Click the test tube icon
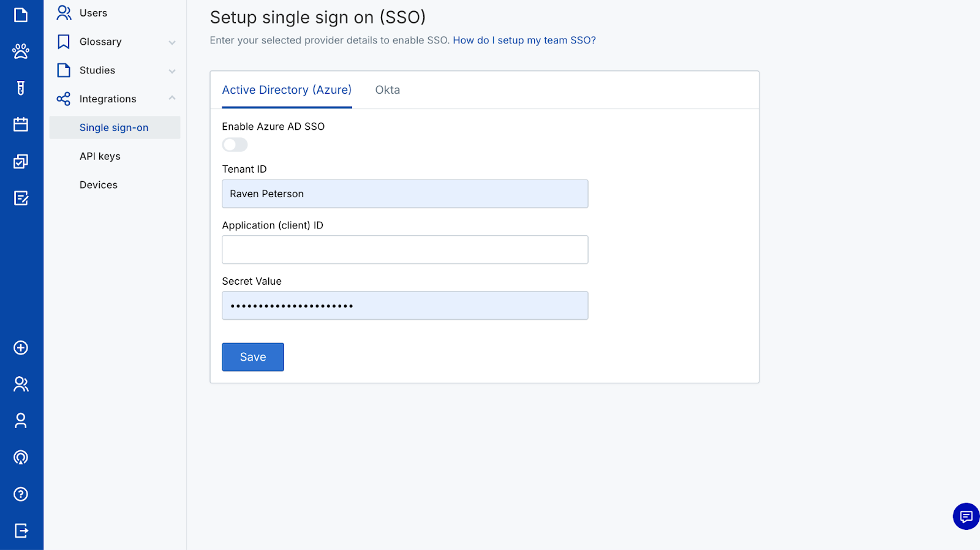Image resolution: width=980 pixels, height=550 pixels. (21, 88)
